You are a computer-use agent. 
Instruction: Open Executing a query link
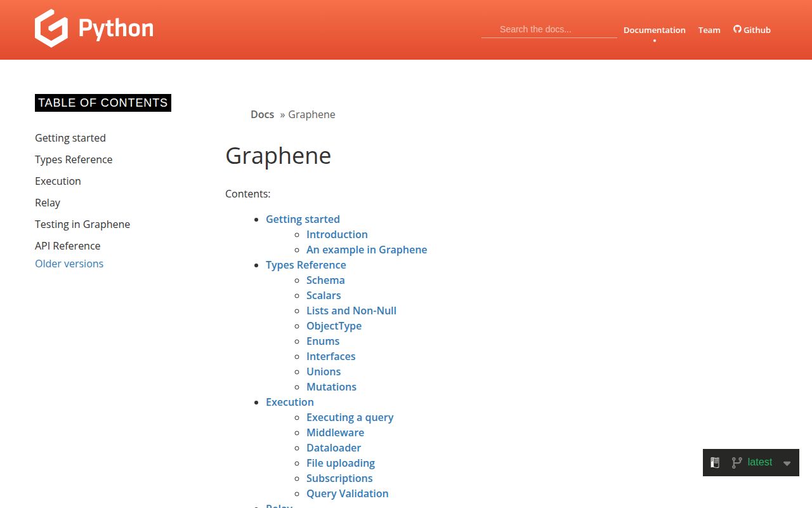coord(350,417)
